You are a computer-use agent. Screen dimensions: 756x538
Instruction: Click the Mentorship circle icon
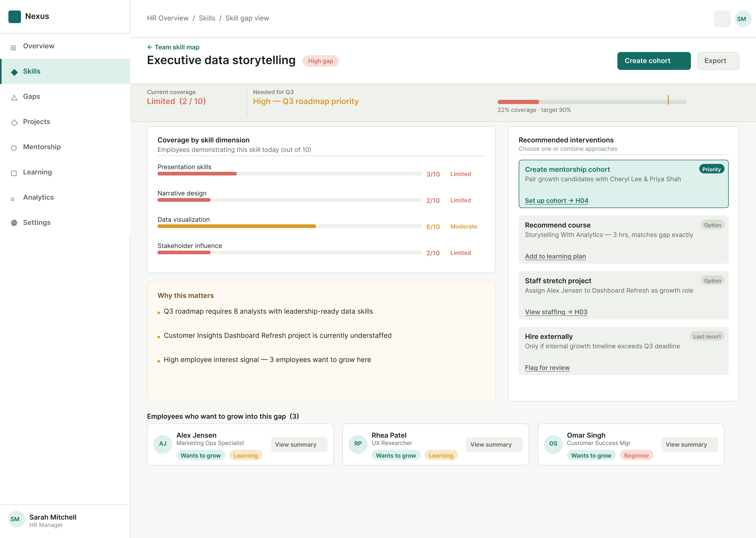[x=14, y=148]
